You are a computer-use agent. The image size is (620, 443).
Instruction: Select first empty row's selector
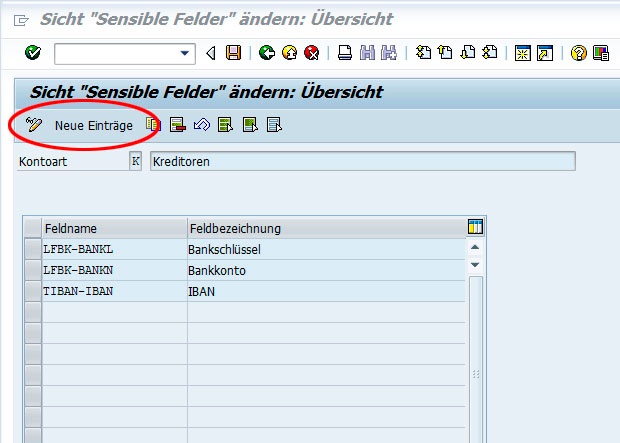pyautogui.click(x=33, y=312)
